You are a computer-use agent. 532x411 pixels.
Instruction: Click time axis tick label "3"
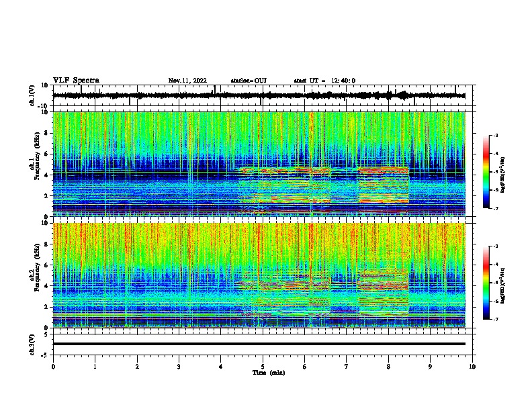coord(179,367)
